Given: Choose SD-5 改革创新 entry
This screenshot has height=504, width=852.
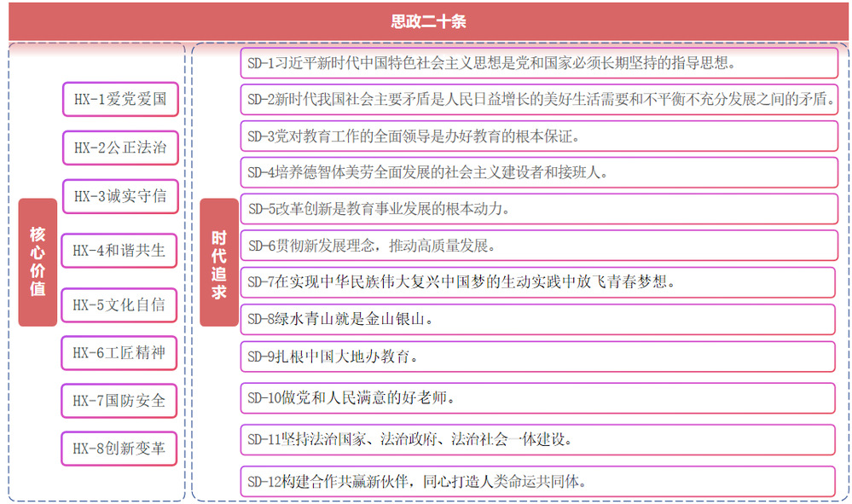Looking at the screenshot, I should click(538, 209).
